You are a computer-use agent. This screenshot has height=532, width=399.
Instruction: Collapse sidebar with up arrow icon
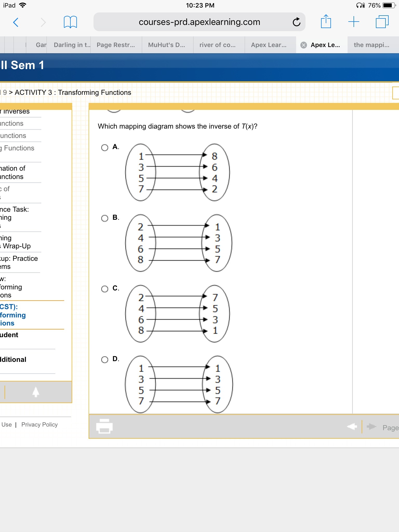[x=36, y=392]
